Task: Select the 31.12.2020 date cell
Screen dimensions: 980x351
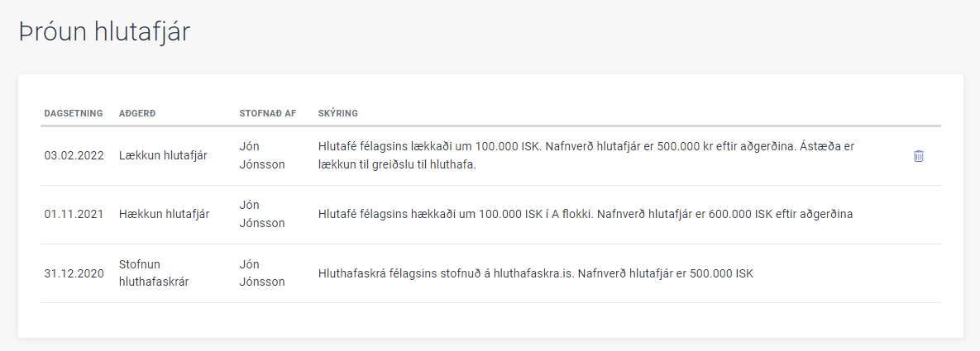Action: pos(74,273)
